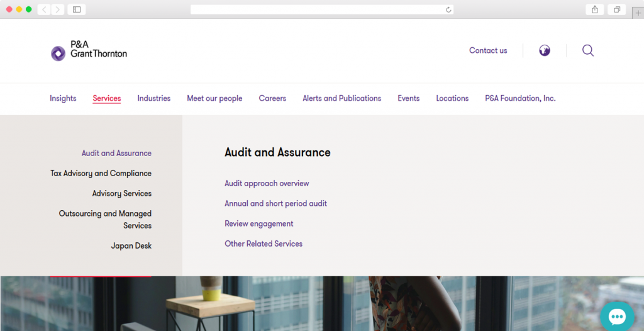Image resolution: width=644 pixels, height=331 pixels.
Task: Open the browser tab overview icon
Action: coord(617,9)
